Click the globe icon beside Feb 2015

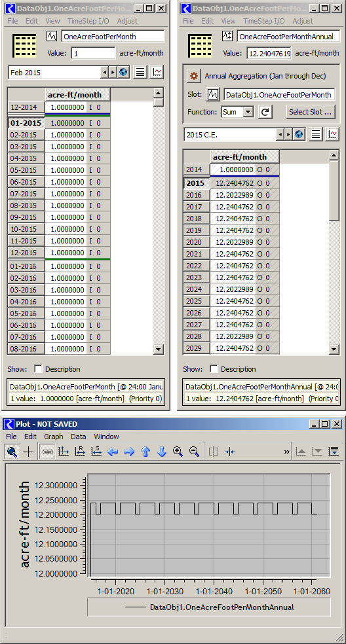123,73
